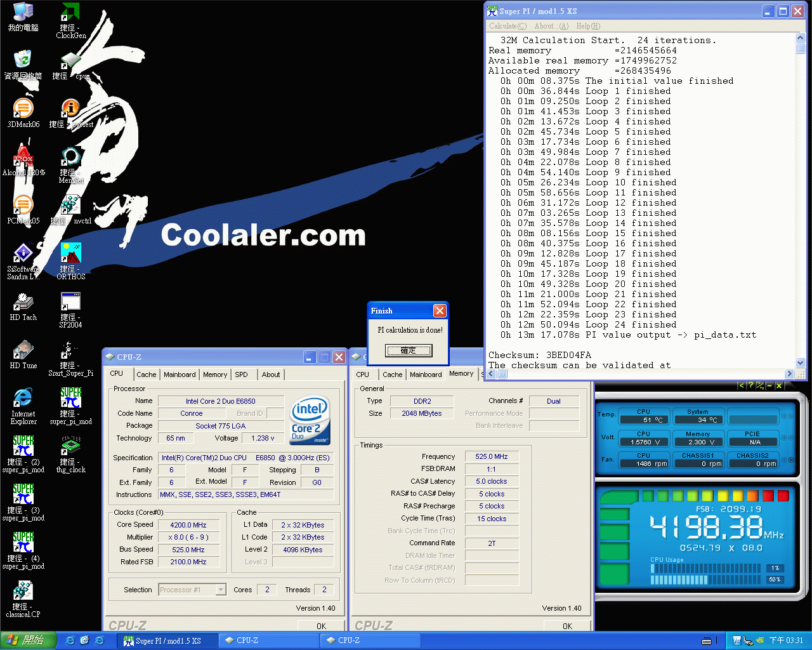Open the super_pi_mod (3) shortcut icon

(x=23, y=503)
